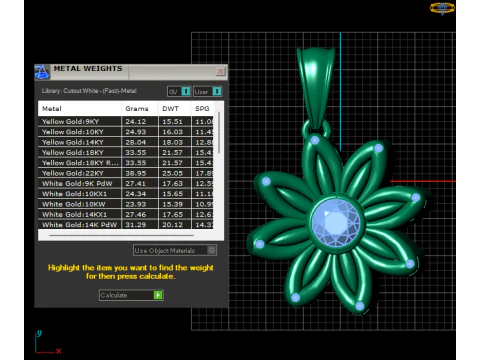This screenshot has width=480, height=360.
Task: Click the 38.95 grams value
Action: [x=136, y=173]
